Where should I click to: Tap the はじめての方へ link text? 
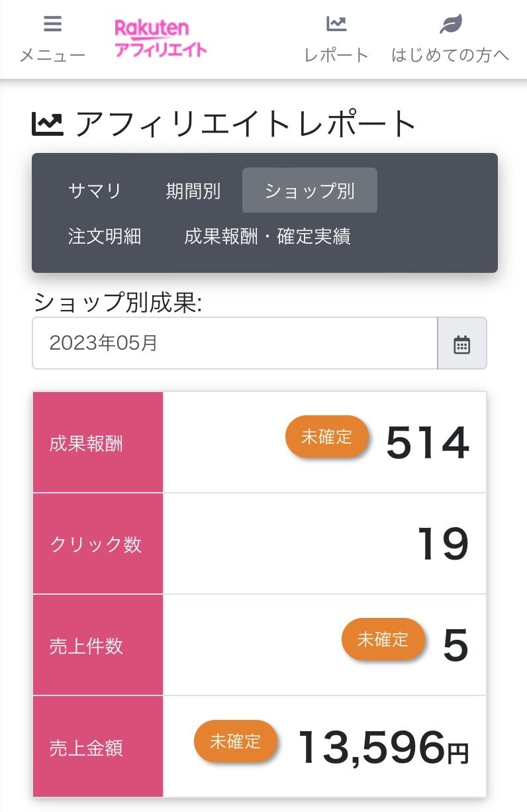tap(450, 55)
